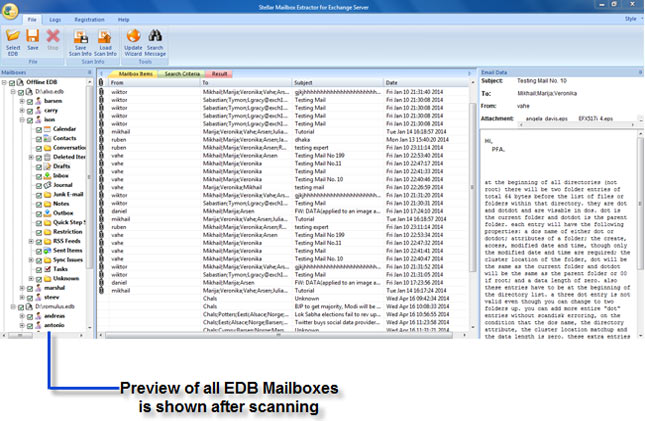
Task: Collapse the D:\romulus.edb node
Action: tap(13, 307)
